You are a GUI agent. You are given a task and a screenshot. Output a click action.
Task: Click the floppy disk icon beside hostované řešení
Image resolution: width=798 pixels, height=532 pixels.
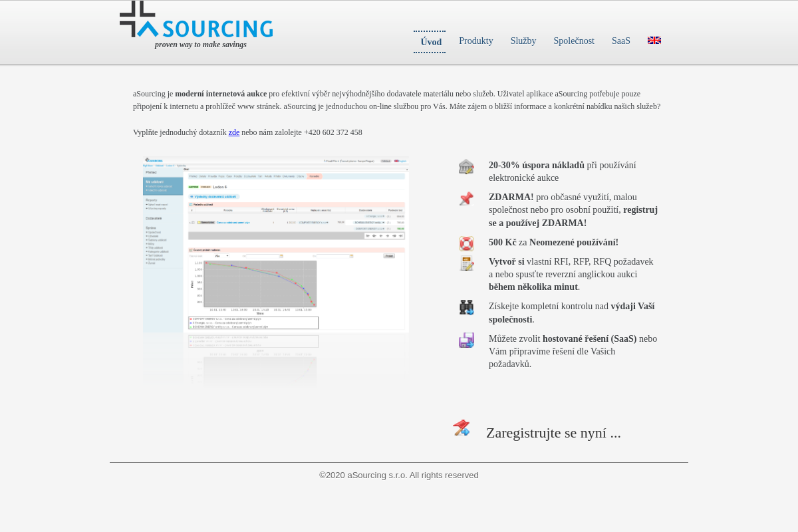click(465, 340)
